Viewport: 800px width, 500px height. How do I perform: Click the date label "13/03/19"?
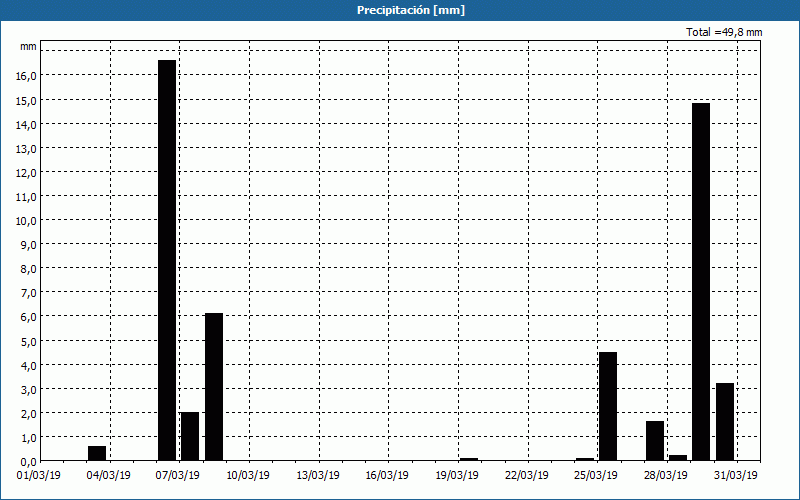click(x=318, y=476)
